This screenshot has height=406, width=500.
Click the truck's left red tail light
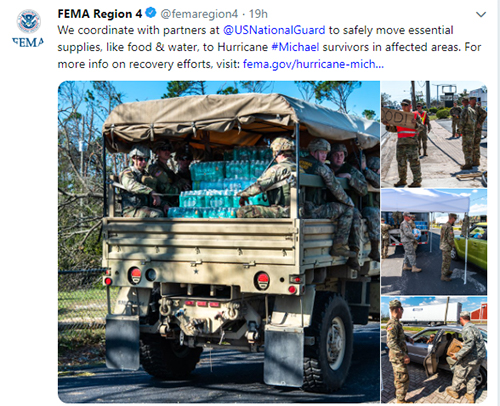(135, 275)
